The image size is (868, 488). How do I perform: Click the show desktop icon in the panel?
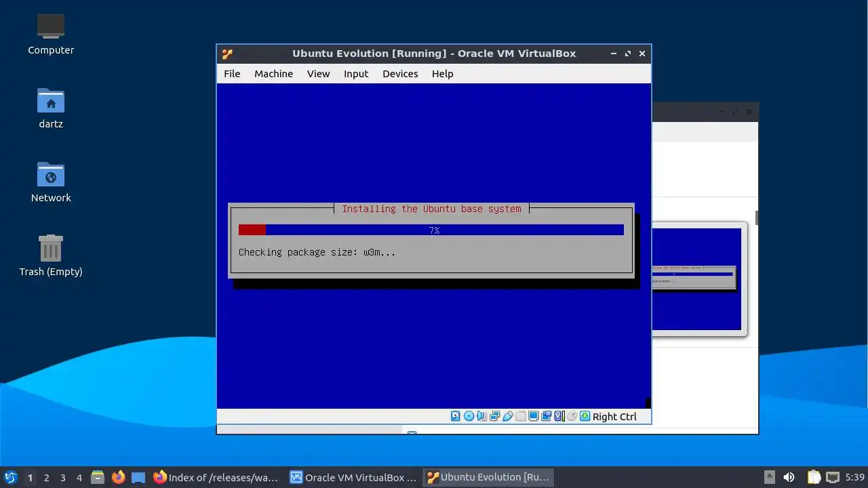coord(138,477)
